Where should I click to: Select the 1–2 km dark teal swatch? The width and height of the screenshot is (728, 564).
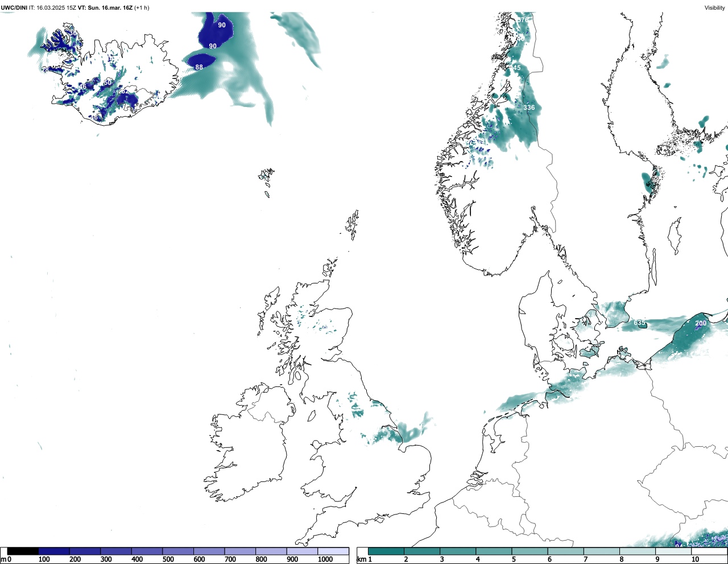pyautogui.click(x=386, y=551)
